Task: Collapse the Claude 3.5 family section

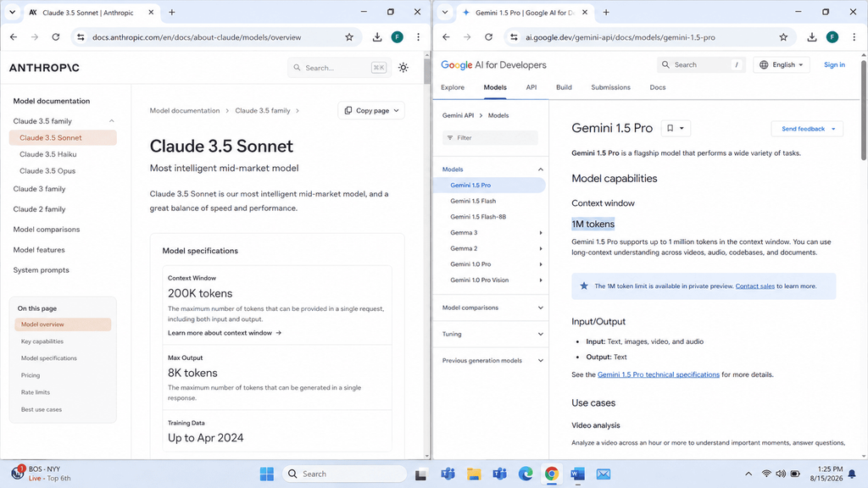Action: [x=111, y=120]
